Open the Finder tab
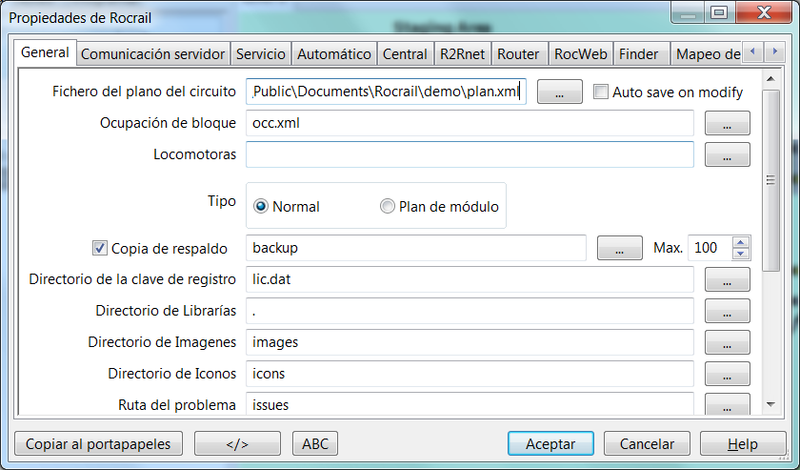The width and height of the screenshot is (800, 470). 641,54
